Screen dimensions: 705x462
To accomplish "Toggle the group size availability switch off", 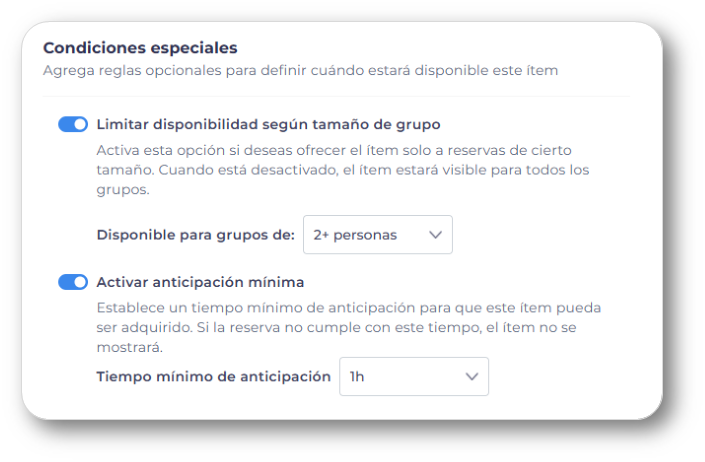I will coord(73,125).
